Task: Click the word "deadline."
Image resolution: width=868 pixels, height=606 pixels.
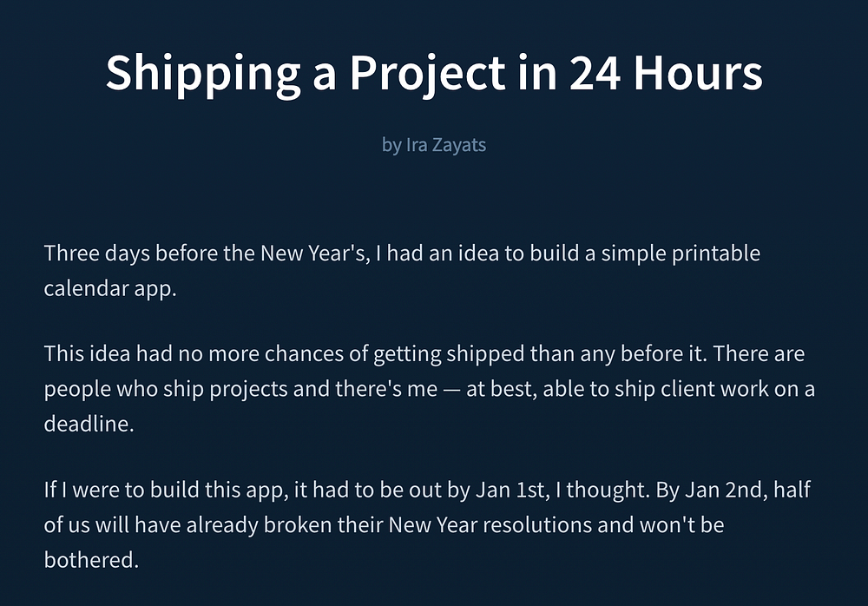Action: [90, 423]
